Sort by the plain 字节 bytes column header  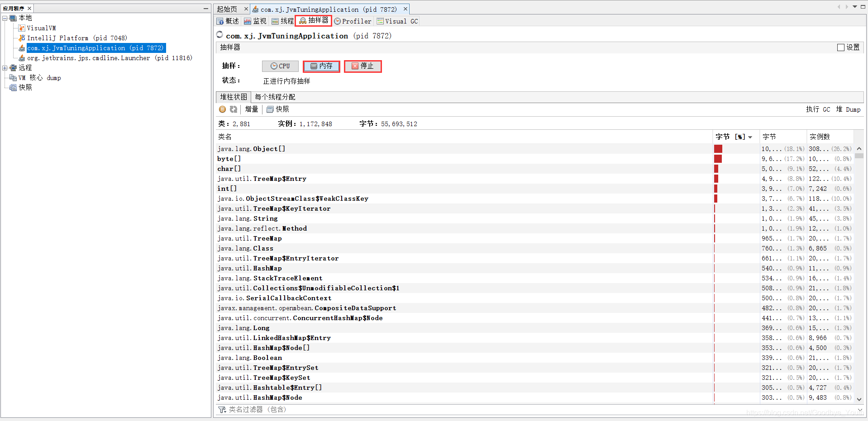[782, 137]
